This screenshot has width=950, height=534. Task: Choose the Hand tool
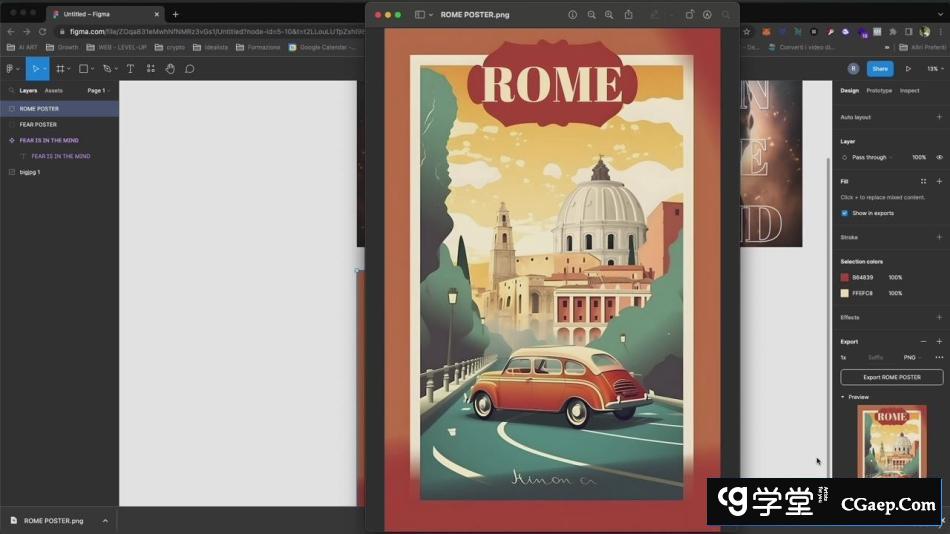point(170,69)
